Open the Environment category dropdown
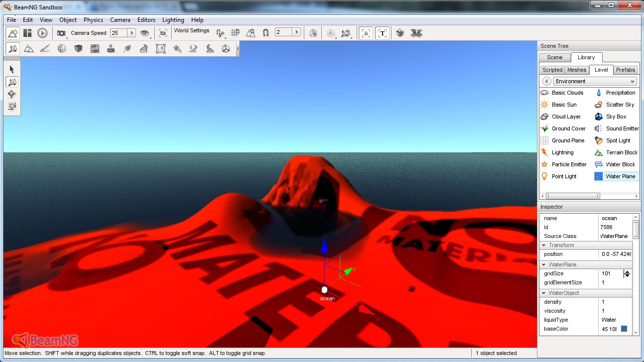 point(595,81)
